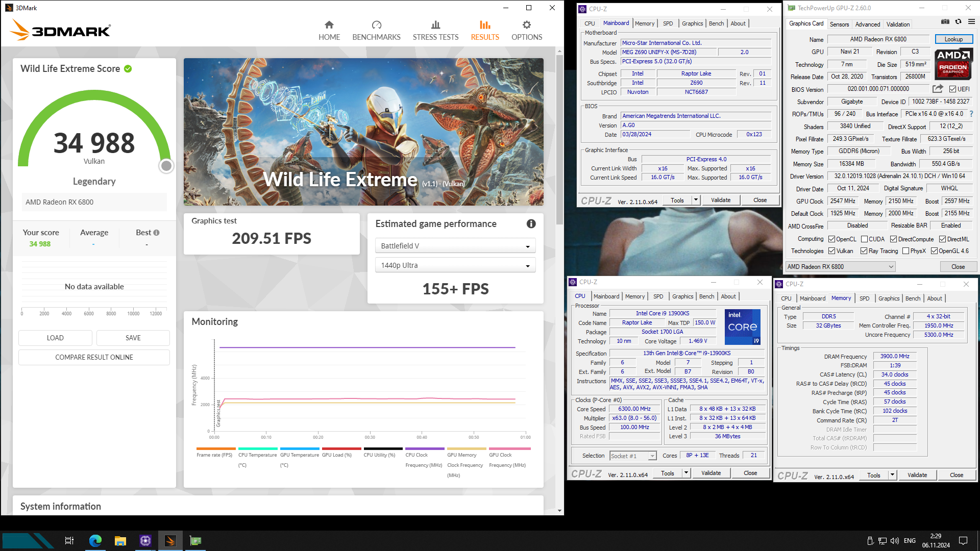The image size is (980, 551).
Task: Open Graphics tab in CPU-Z Memory window
Action: (x=889, y=298)
